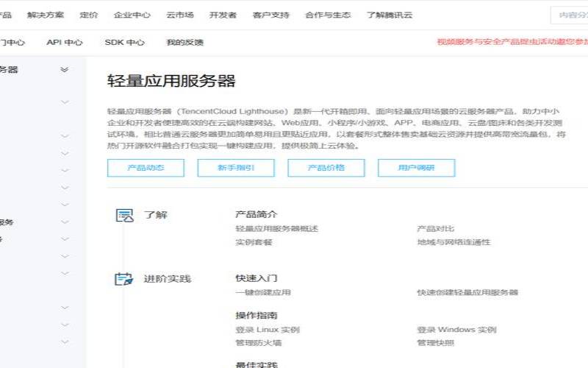
Task: Switch to the SDK 中心 tab
Action: tap(124, 43)
